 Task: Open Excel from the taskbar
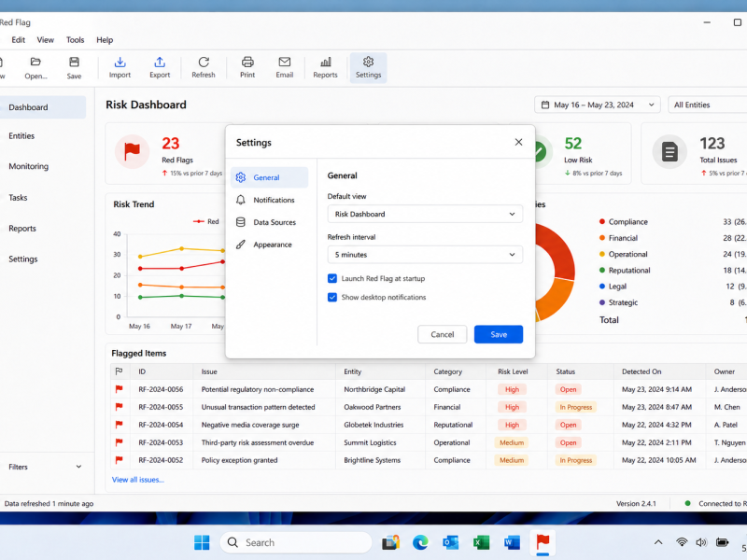point(481,542)
